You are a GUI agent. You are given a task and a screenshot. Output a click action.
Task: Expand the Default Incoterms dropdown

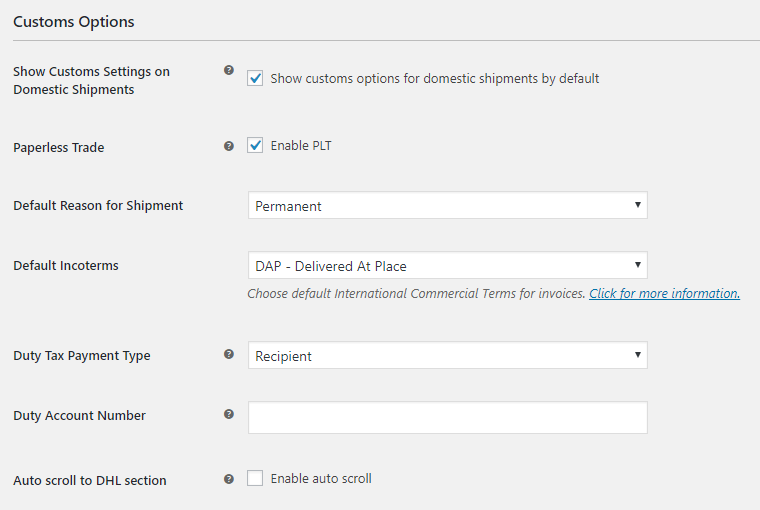point(447,266)
